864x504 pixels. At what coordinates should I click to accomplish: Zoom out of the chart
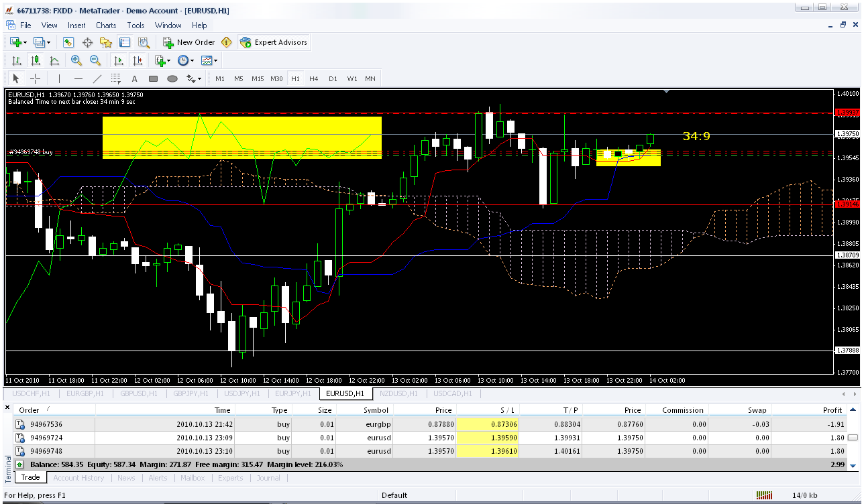[x=95, y=60]
